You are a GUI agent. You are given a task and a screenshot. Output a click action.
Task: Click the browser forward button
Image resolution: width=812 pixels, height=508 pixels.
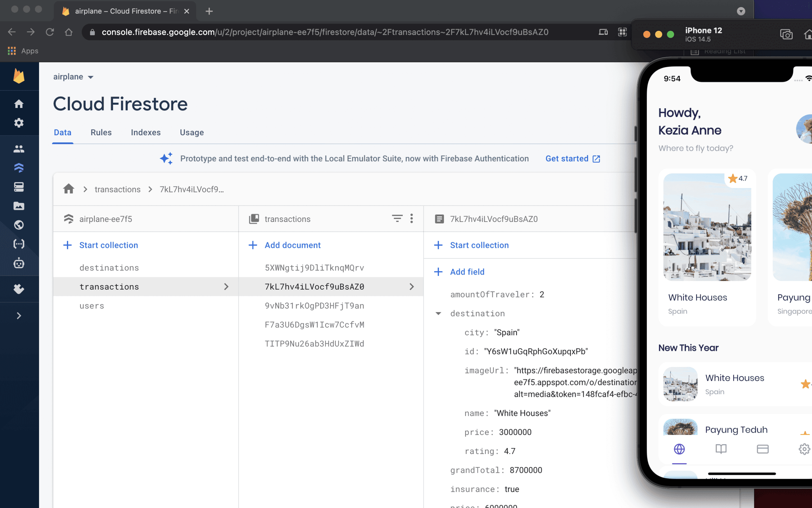(x=30, y=32)
